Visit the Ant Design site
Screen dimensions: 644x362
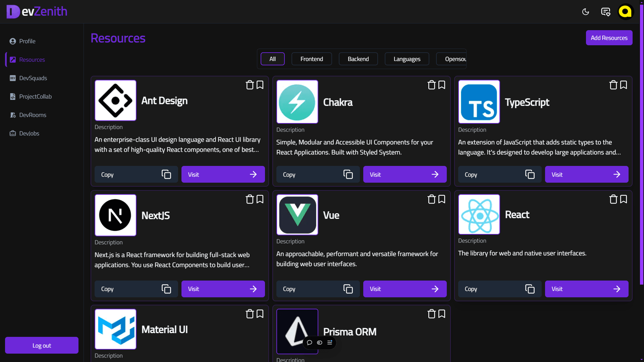click(223, 174)
